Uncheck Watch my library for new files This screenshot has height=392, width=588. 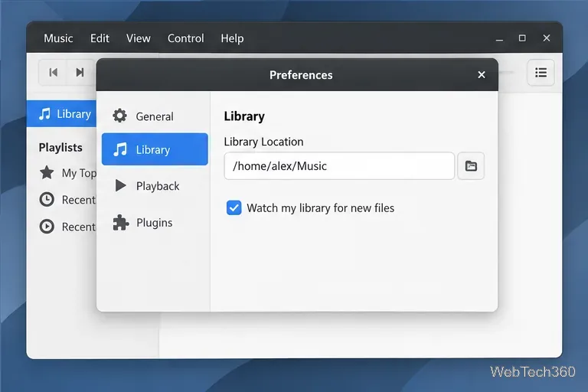[x=234, y=207]
